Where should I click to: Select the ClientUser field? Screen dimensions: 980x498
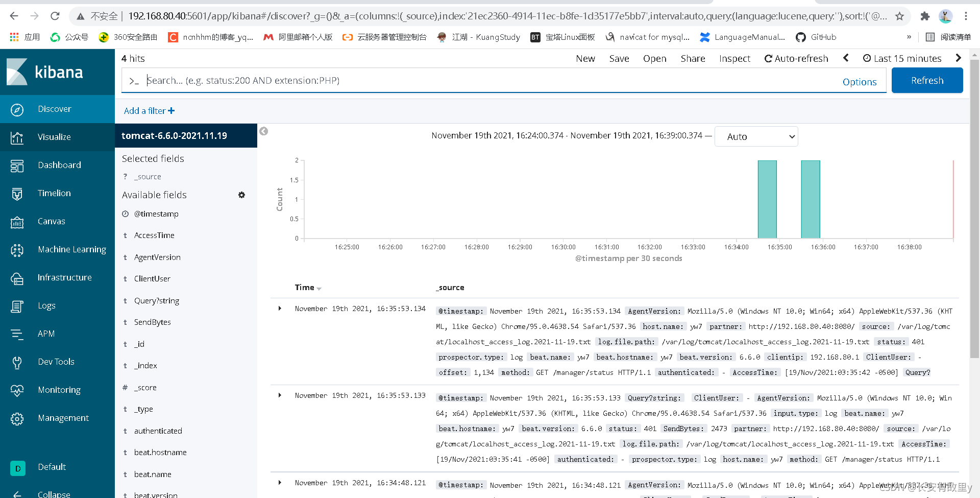coord(152,278)
